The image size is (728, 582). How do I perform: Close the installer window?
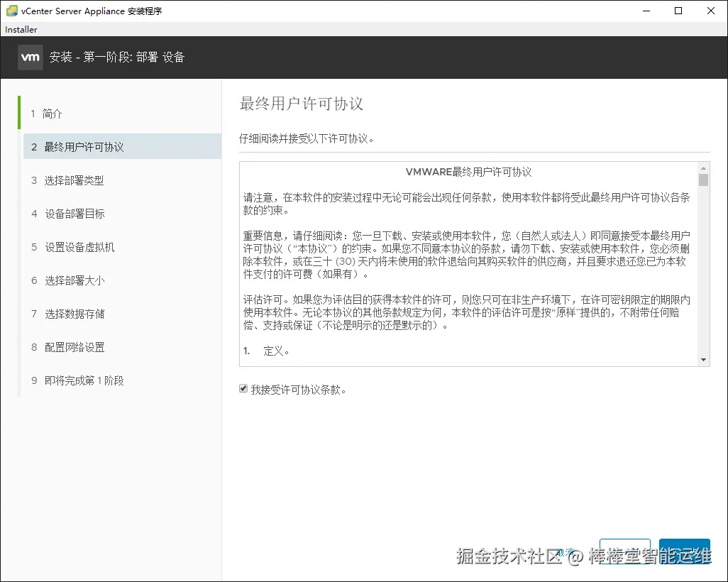point(711,11)
